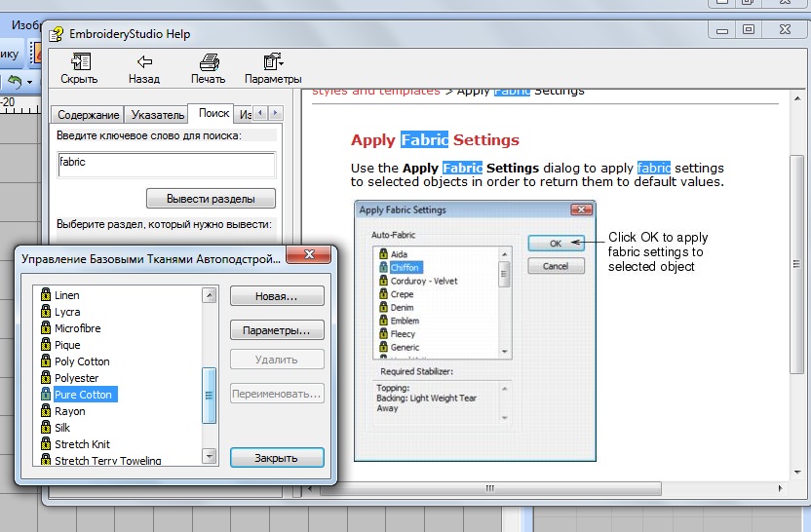Click the search keyword input field
This screenshot has width=811, height=532.
[166, 163]
